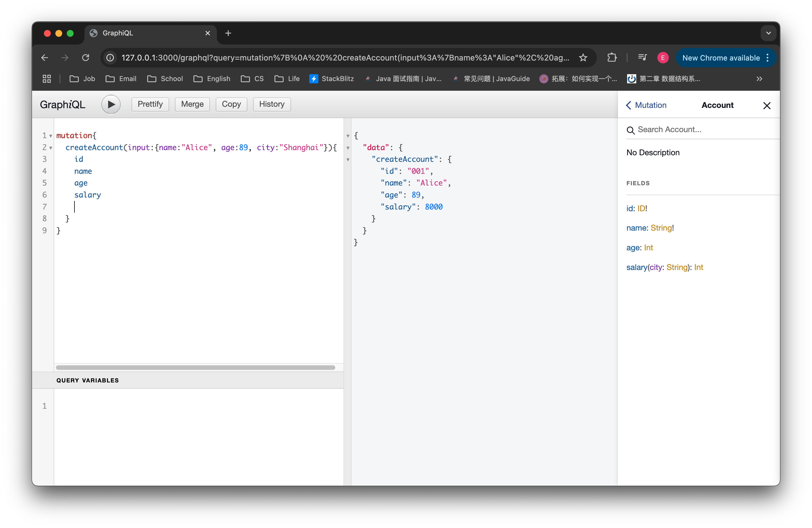Open a new browser tab

click(228, 33)
